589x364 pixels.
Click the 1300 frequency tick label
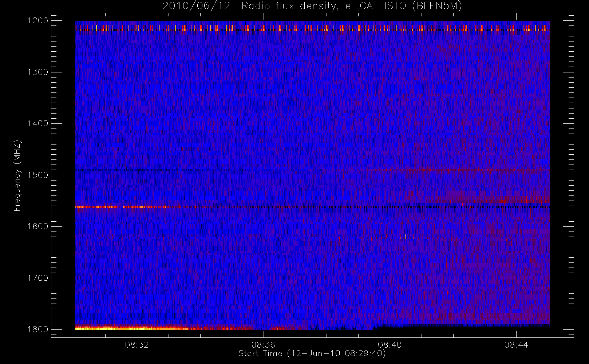[x=38, y=72]
